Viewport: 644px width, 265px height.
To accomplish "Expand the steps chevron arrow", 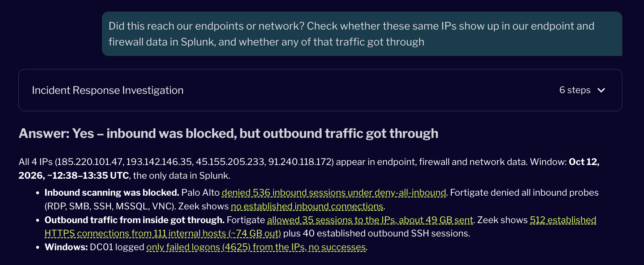I will click(601, 90).
